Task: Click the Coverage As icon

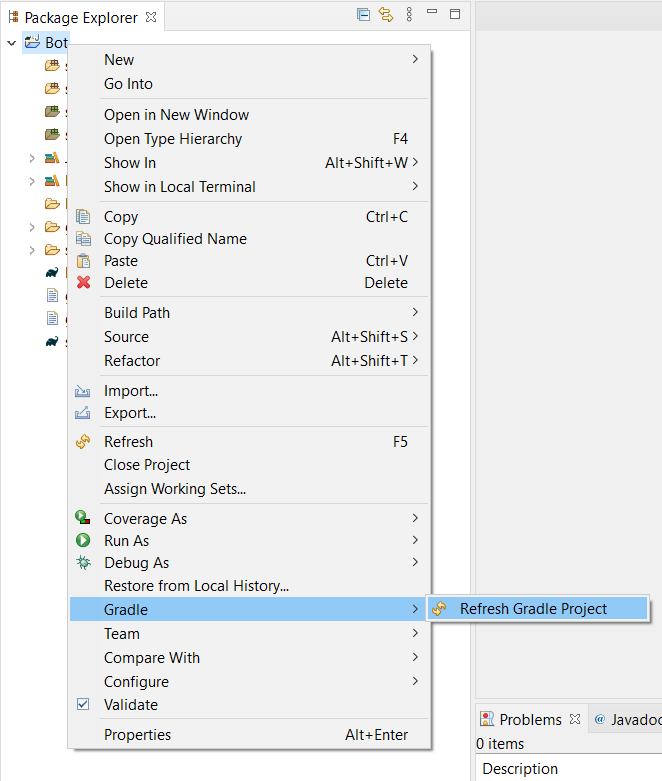Action: click(x=83, y=518)
